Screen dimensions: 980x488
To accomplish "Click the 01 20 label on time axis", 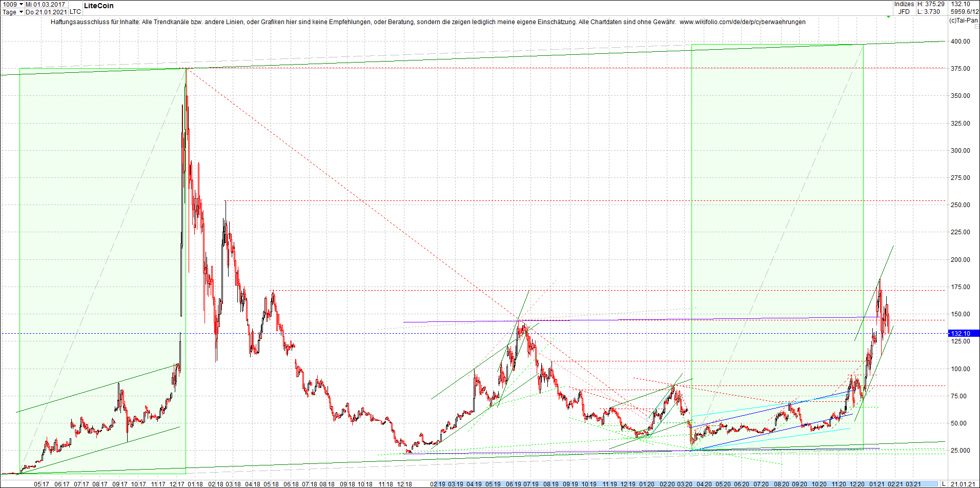I will click(646, 484).
